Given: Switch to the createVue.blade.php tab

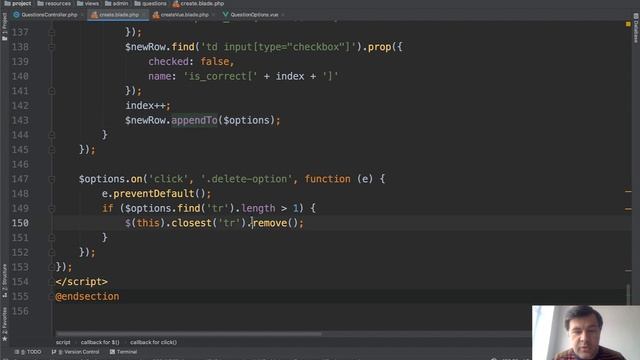Looking at the screenshot, I should tap(184, 15).
